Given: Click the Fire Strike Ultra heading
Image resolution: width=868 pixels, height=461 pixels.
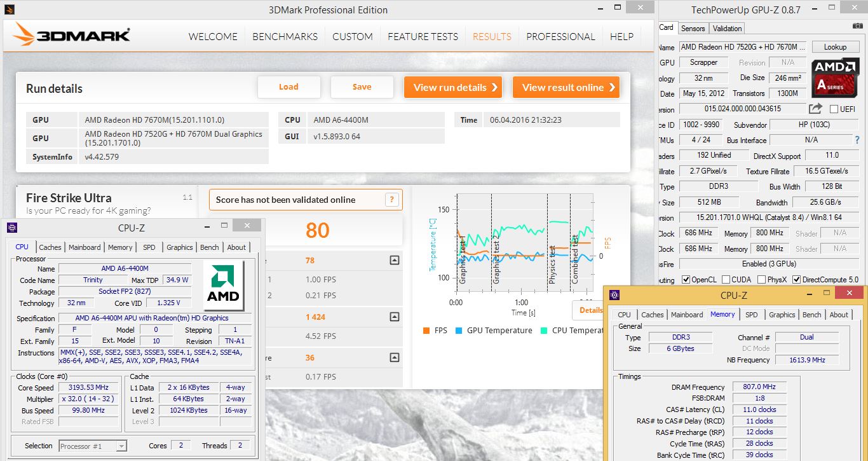Looking at the screenshot, I should click(x=69, y=198).
